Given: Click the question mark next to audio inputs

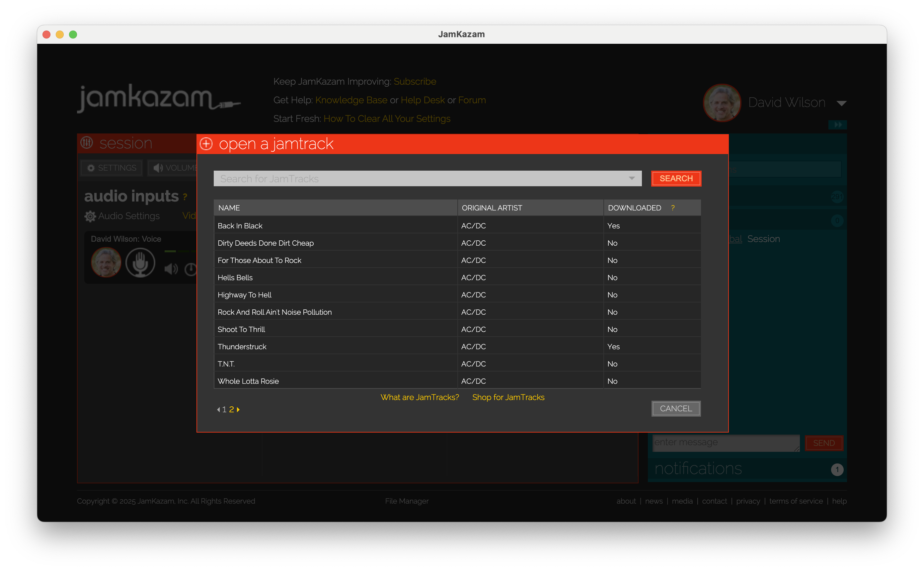Looking at the screenshot, I should pyautogui.click(x=185, y=197).
